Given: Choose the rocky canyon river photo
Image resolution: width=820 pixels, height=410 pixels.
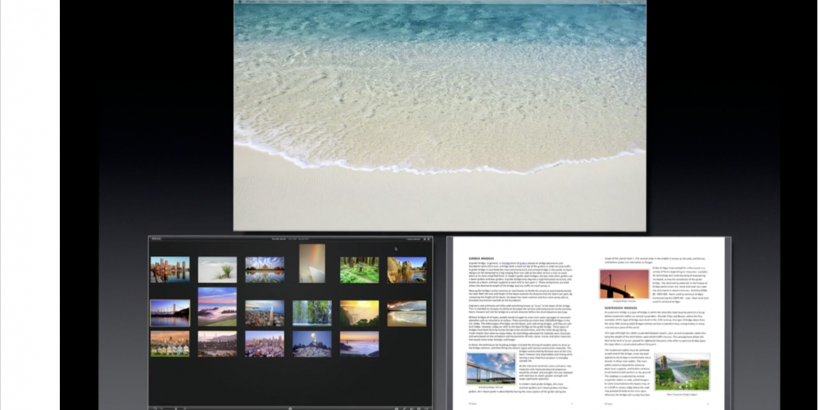Looking at the screenshot, I should [407, 269].
